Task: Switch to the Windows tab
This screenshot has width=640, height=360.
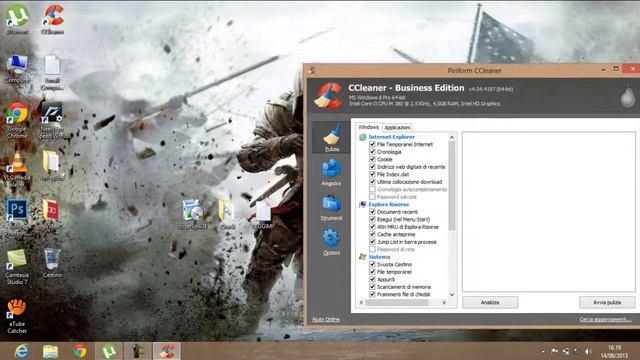Action: point(368,127)
